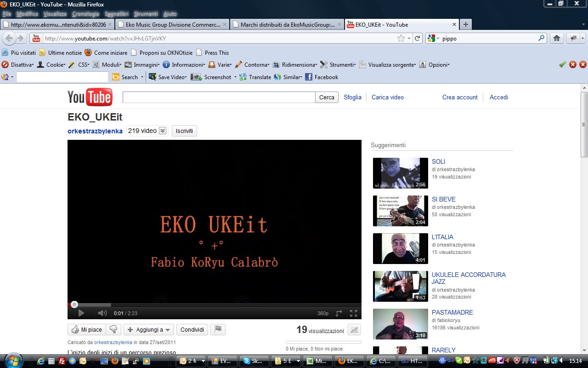Open the Cookie dropdown menu

(x=51, y=64)
